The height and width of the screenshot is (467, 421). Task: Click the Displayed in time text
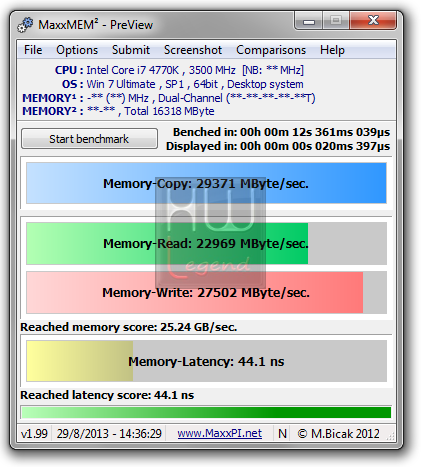tap(278, 146)
